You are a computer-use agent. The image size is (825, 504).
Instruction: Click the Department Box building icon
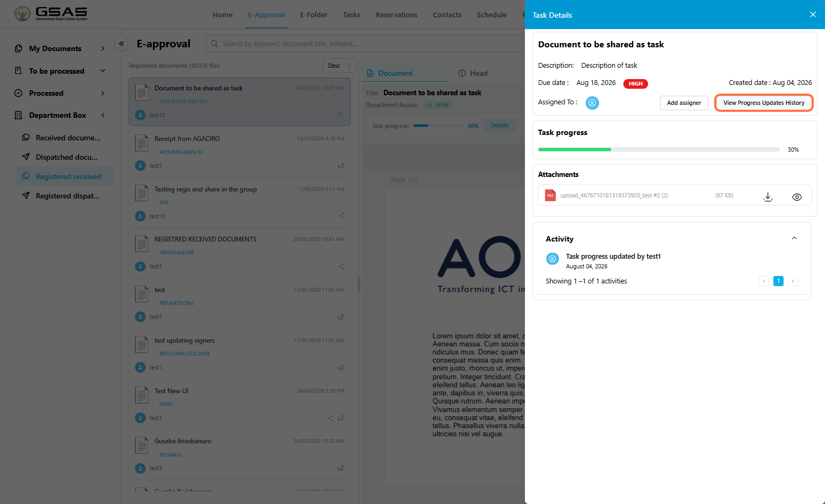(x=18, y=115)
